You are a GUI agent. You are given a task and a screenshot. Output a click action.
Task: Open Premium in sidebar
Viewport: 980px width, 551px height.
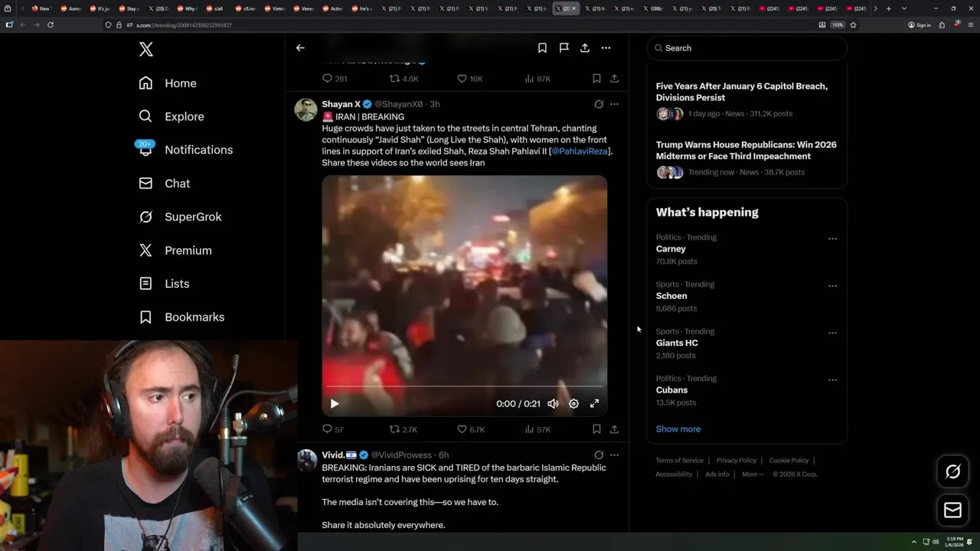click(175, 250)
